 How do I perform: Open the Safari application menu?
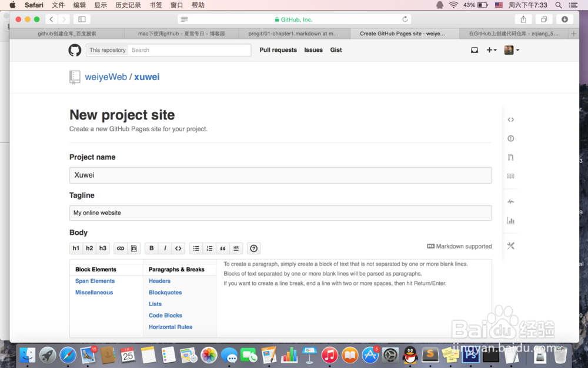point(34,5)
